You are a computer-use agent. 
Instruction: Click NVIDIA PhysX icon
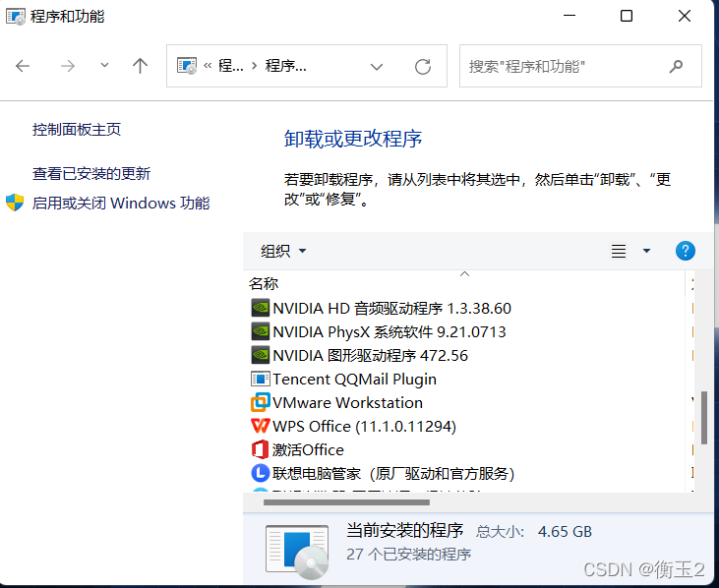click(260, 331)
